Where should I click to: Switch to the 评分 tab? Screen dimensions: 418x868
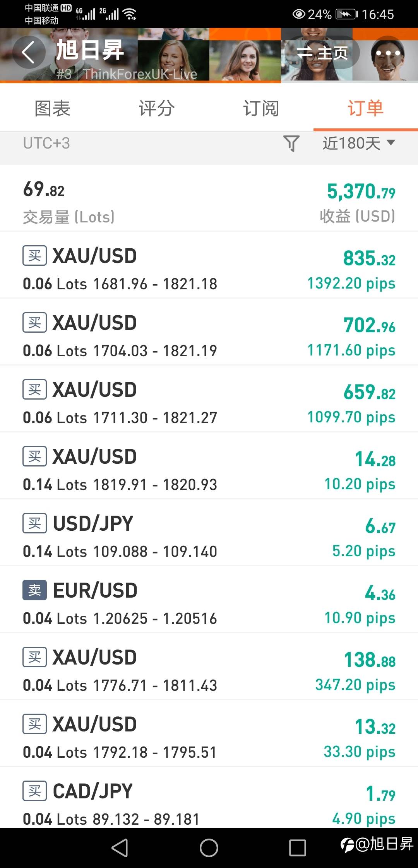[x=157, y=108]
